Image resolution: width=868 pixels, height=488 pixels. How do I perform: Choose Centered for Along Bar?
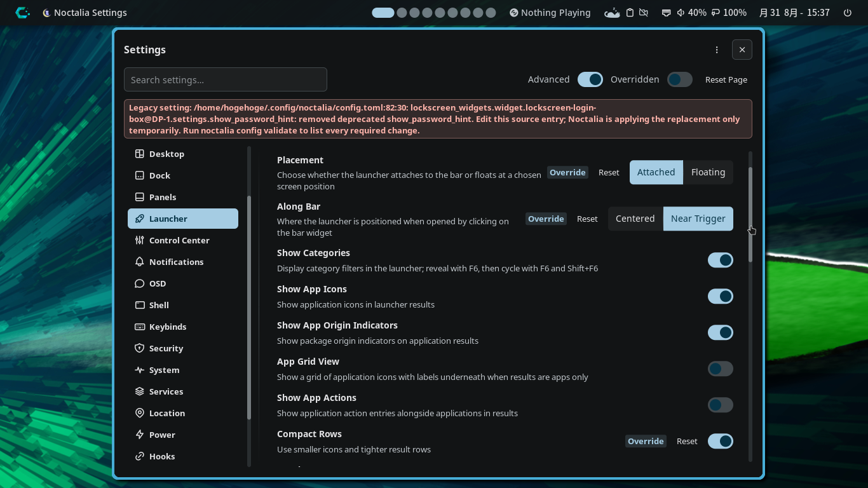635,219
